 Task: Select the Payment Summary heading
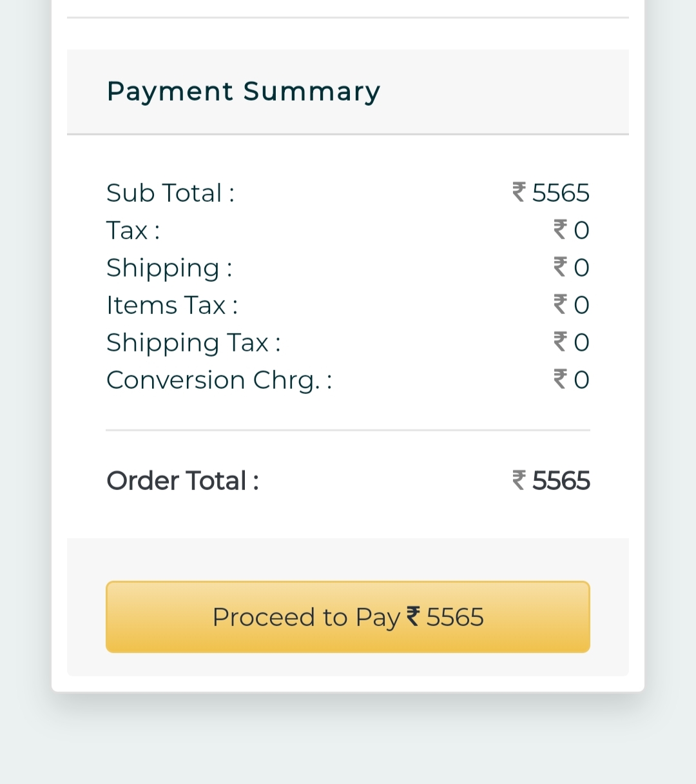(243, 91)
